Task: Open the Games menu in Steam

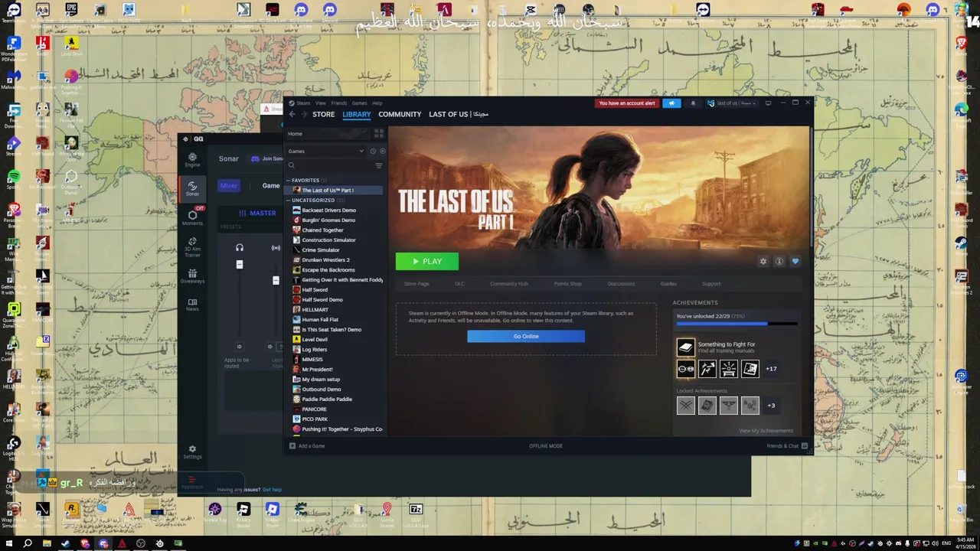Action: point(359,103)
